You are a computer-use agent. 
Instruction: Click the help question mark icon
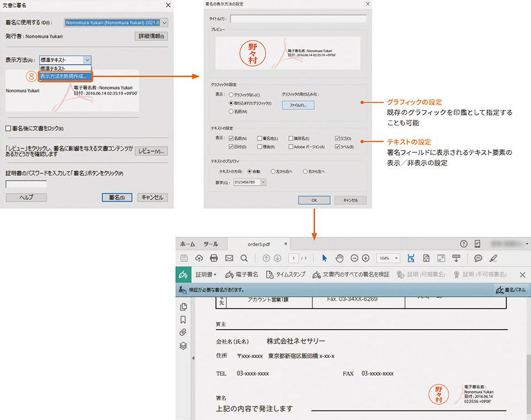464,244
